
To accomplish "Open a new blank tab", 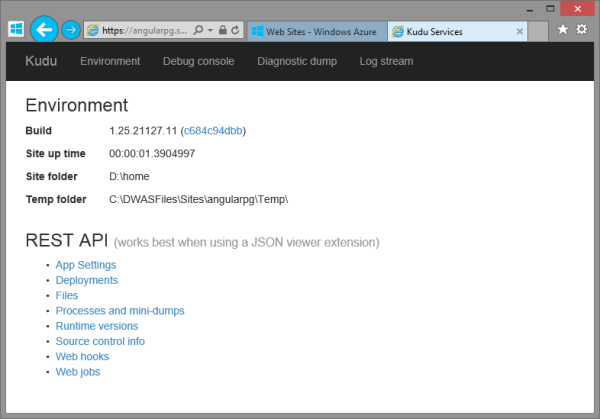I will coord(538,31).
